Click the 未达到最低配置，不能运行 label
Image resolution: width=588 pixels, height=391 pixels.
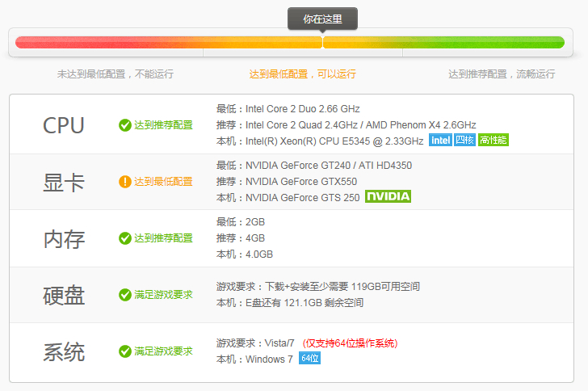point(115,74)
